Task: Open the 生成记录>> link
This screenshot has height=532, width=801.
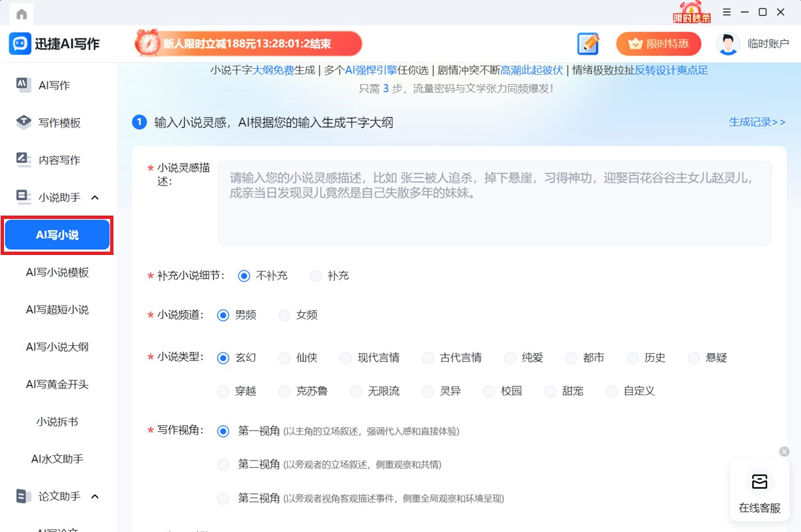Action: point(757,122)
